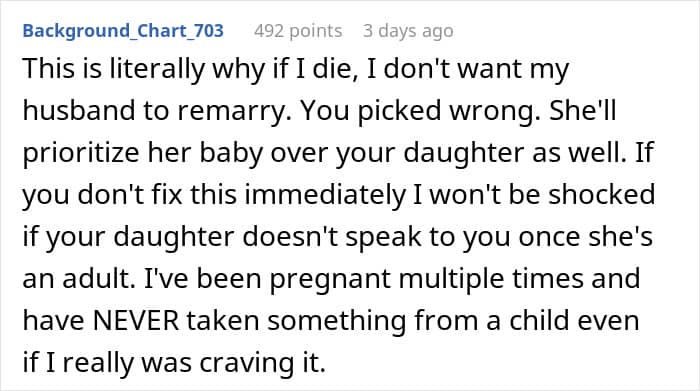The height and width of the screenshot is (391, 700).
Task: Click the word 'shocked' in the comment
Action: [x=601, y=194]
